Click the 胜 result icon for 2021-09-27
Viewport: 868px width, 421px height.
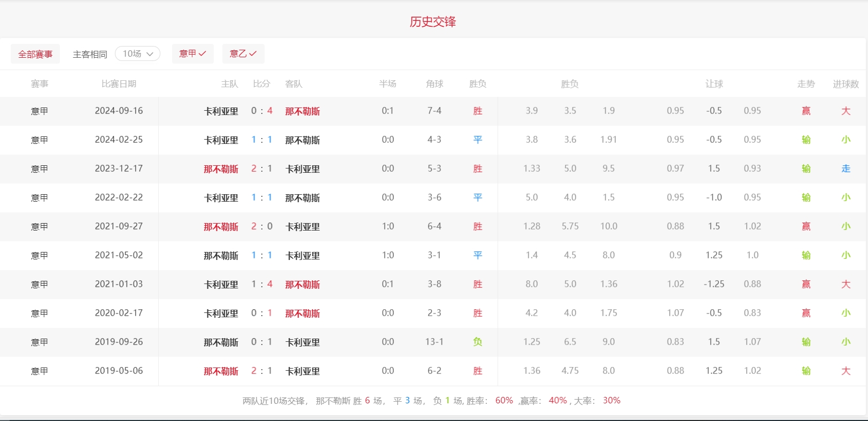pos(478,226)
